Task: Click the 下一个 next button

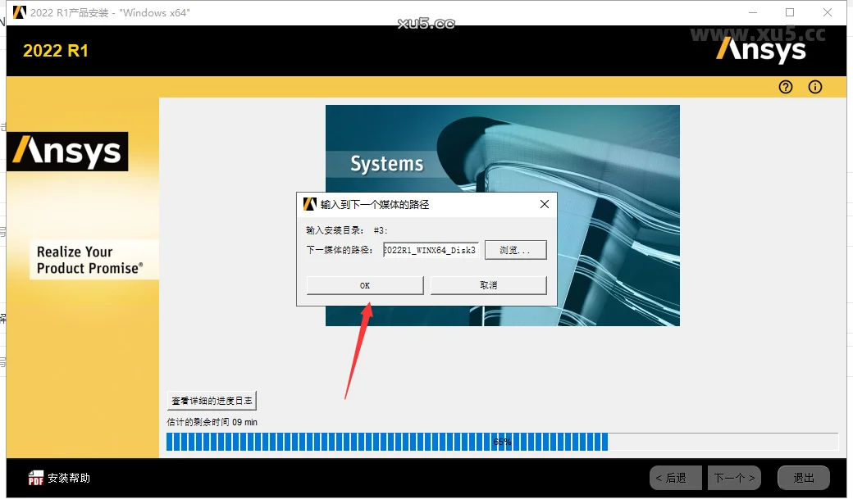Action: 734,477
